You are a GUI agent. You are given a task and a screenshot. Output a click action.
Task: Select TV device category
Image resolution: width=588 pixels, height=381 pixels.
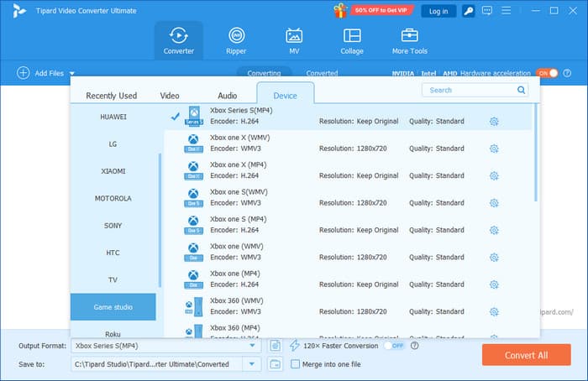tap(113, 279)
